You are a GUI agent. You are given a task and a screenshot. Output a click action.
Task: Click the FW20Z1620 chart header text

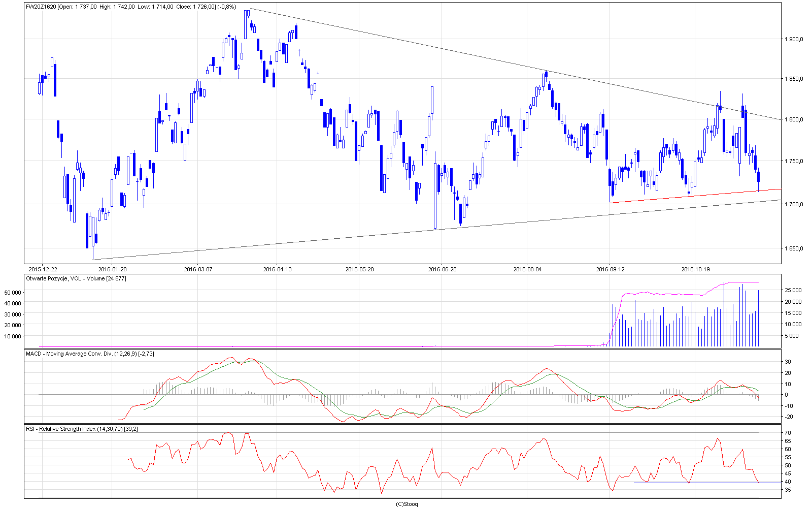(127, 7)
